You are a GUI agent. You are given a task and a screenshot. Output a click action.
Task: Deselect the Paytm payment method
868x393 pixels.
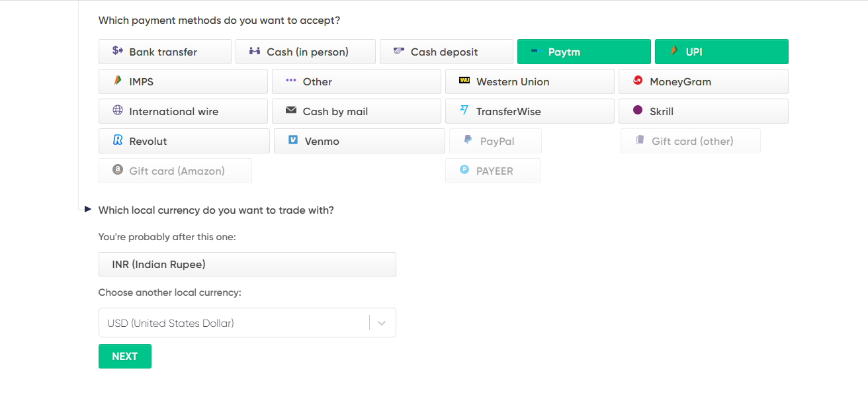pos(584,52)
